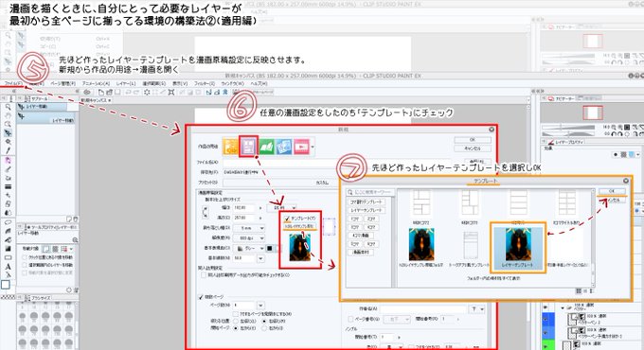Select the left binding radio button
Viewport: 644px width, 350px height.
(x=236, y=321)
